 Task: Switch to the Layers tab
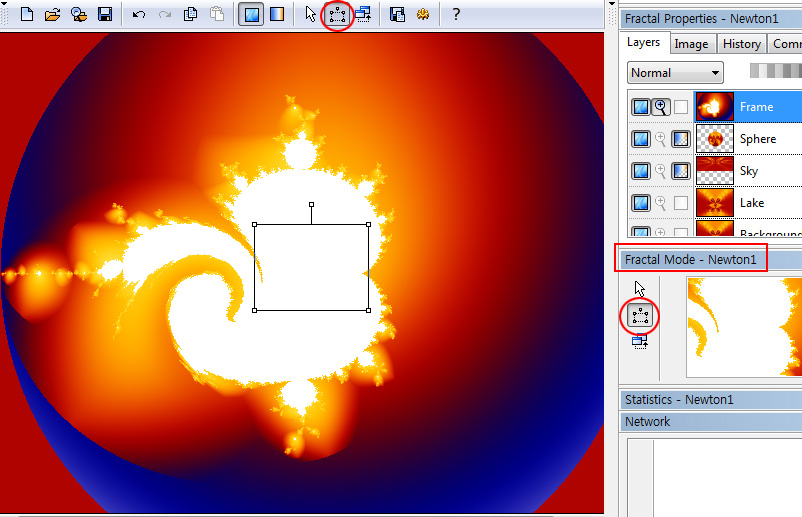pyautogui.click(x=643, y=42)
